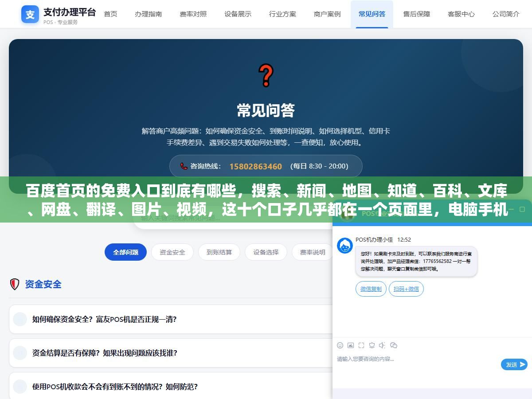Open the emoji picker in chat

(340, 345)
